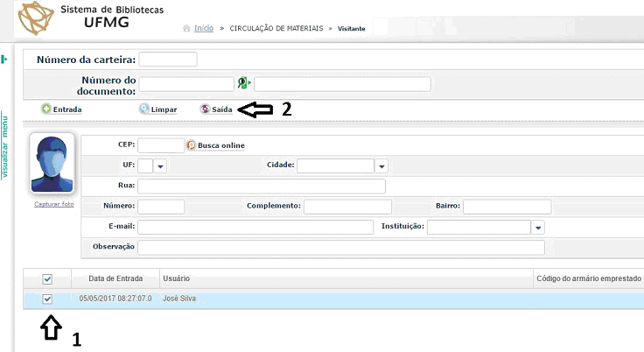
Task: Open the Instituição dropdown
Action: [x=537, y=228]
